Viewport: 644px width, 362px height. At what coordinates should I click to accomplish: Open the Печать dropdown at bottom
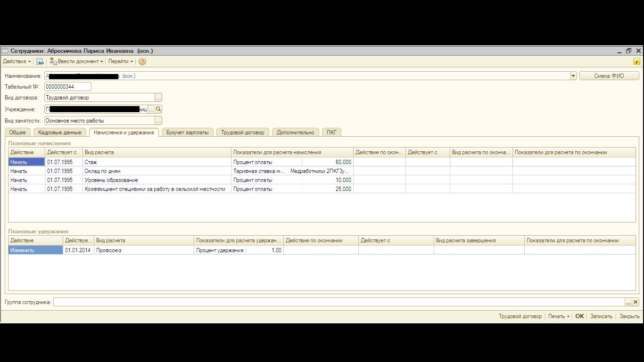click(559, 316)
